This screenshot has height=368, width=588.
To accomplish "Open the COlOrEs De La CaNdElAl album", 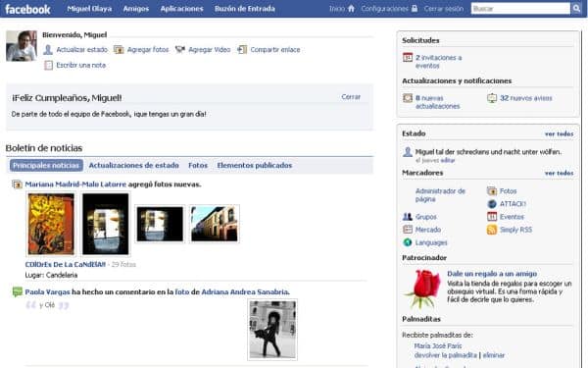I will (66, 264).
